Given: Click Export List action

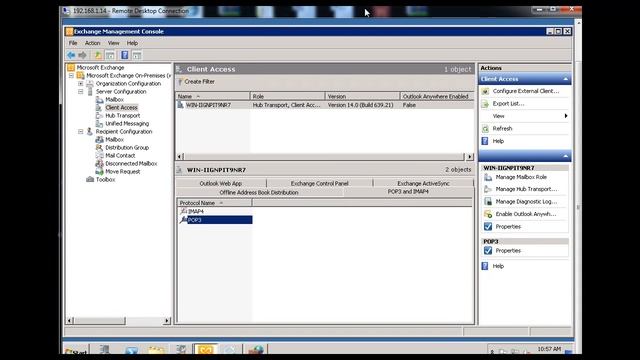Looking at the screenshot, I should coord(508,104).
